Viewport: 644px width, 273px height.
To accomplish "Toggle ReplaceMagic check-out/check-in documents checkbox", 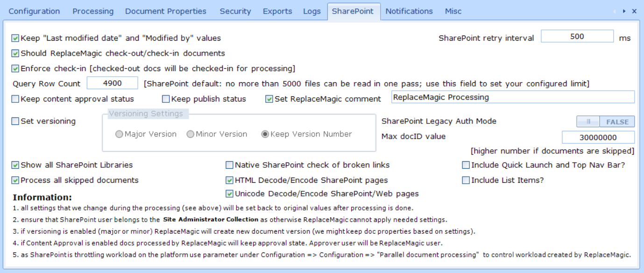I will [15, 53].
